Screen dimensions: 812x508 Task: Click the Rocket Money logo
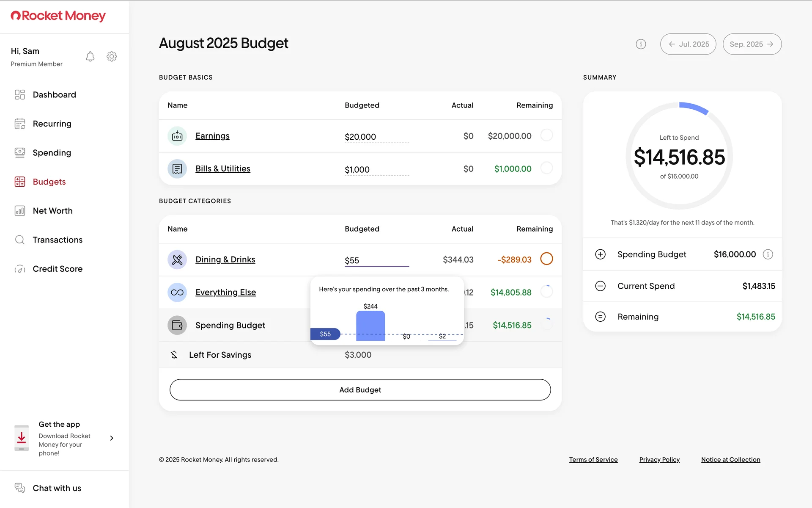pos(58,16)
